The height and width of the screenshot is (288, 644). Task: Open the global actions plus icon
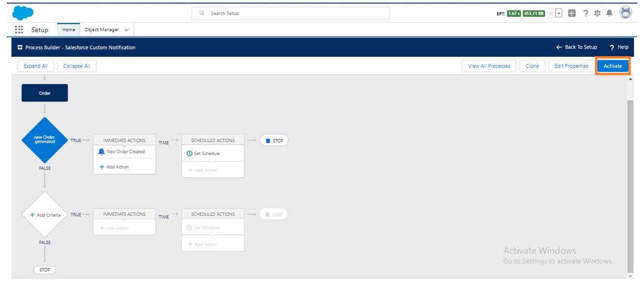coord(572,13)
